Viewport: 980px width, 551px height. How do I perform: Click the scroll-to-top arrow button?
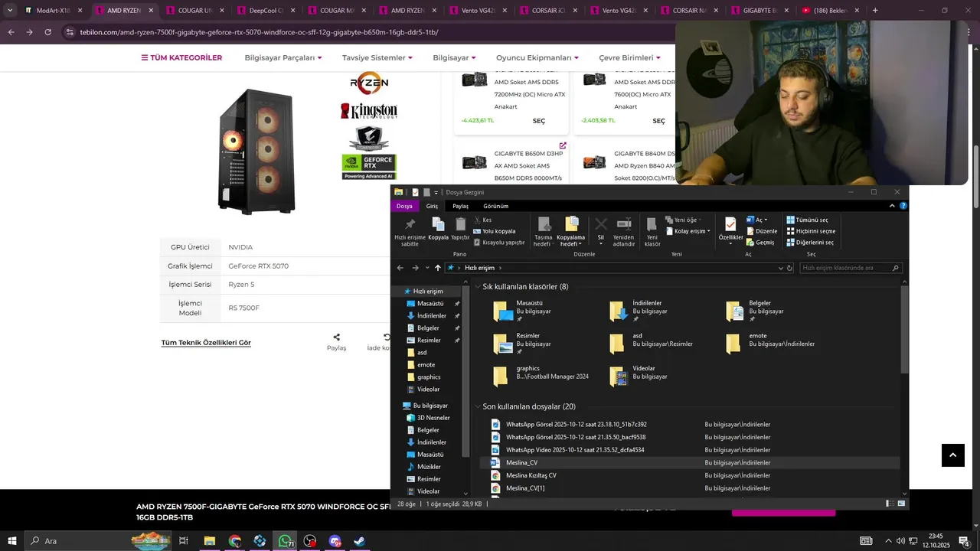[x=952, y=455]
